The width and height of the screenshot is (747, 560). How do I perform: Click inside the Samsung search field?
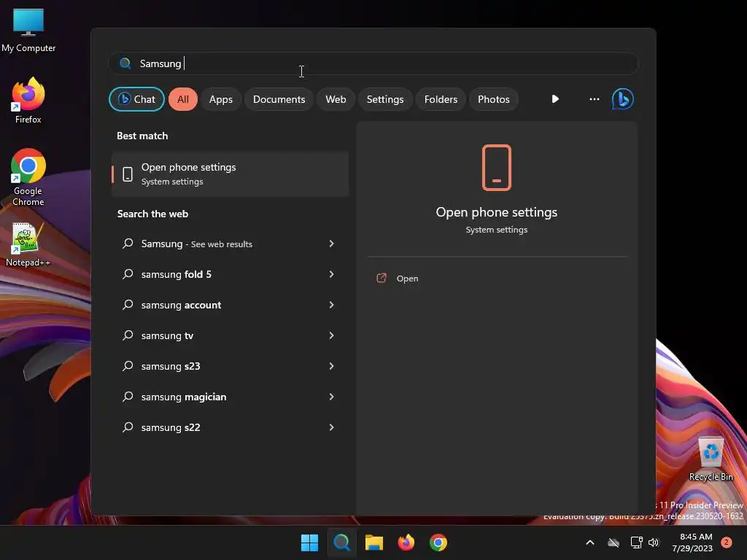tap(373, 63)
